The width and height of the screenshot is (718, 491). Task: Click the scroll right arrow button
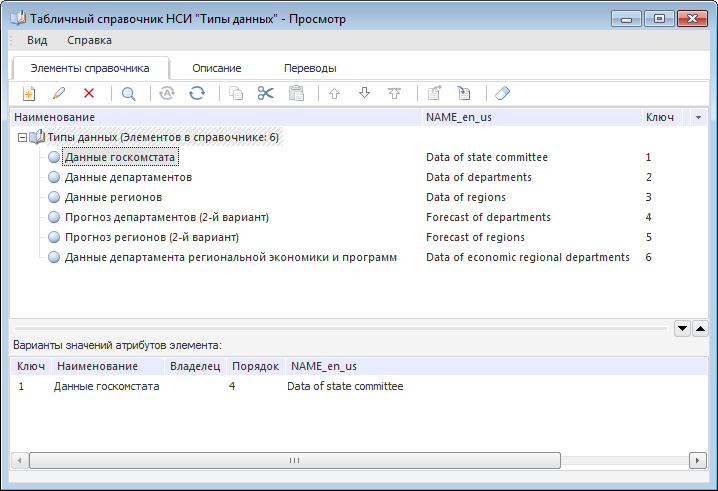tap(697, 460)
